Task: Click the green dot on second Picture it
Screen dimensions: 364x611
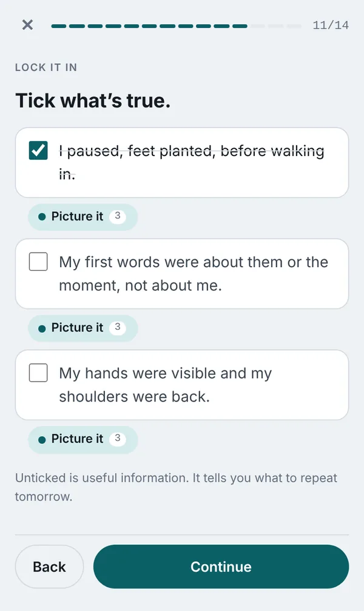Action: click(x=42, y=329)
